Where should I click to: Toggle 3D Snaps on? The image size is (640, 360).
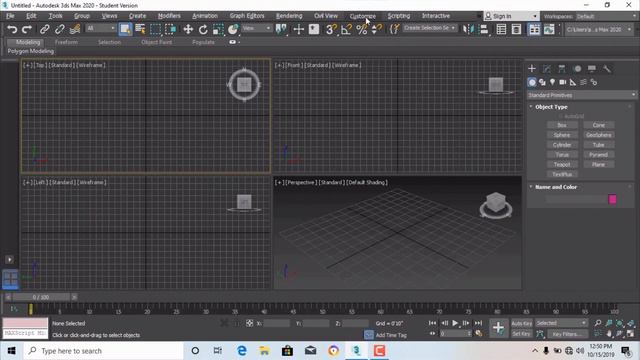(331, 29)
